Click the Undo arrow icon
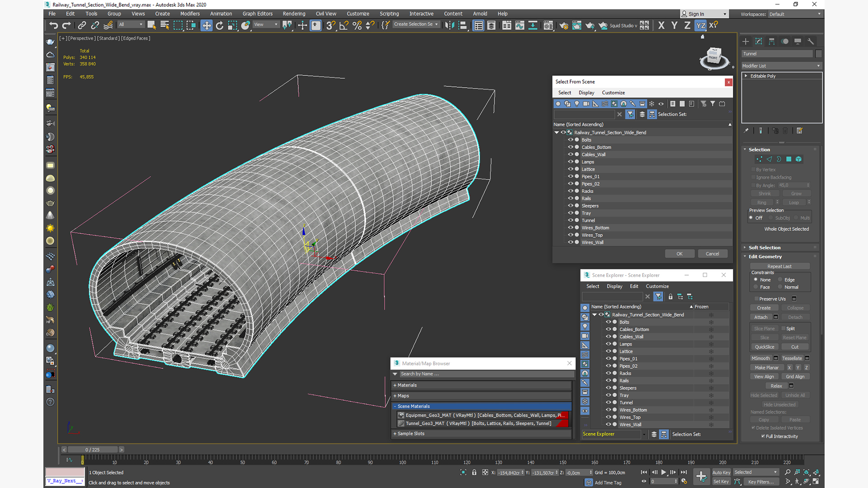The width and height of the screenshot is (868, 488). tap(53, 25)
